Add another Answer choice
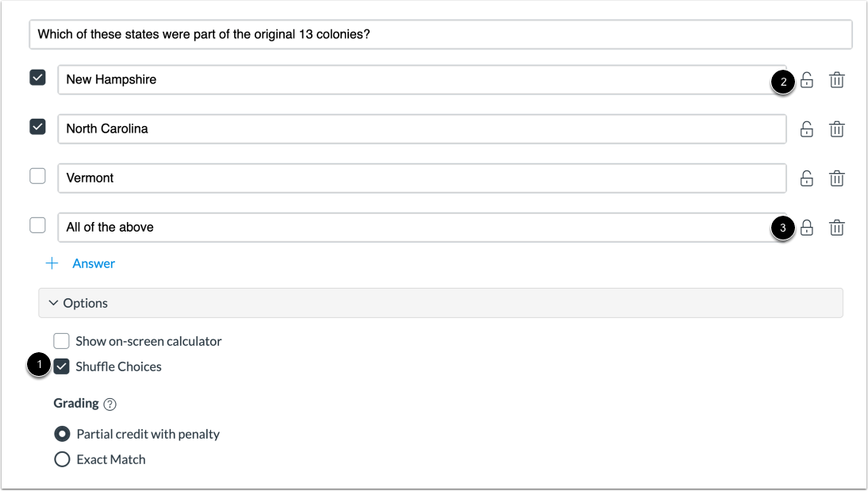 (x=83, y=263)
